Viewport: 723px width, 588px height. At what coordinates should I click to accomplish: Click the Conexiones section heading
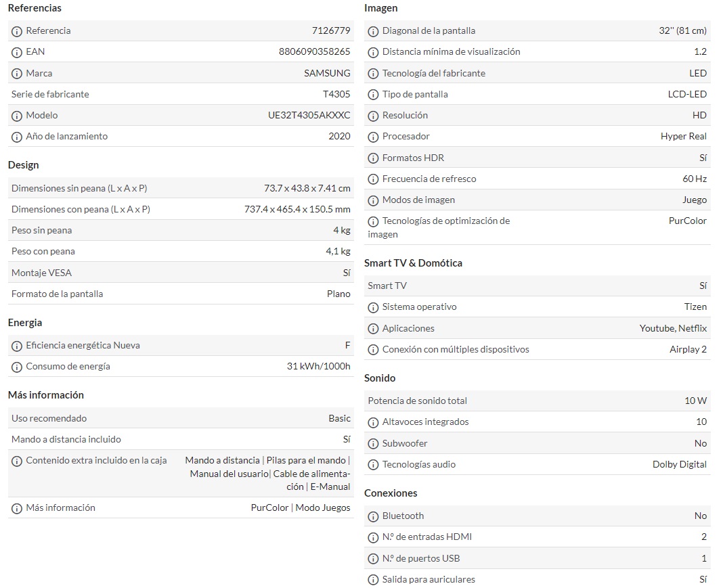tap(391, 493)
